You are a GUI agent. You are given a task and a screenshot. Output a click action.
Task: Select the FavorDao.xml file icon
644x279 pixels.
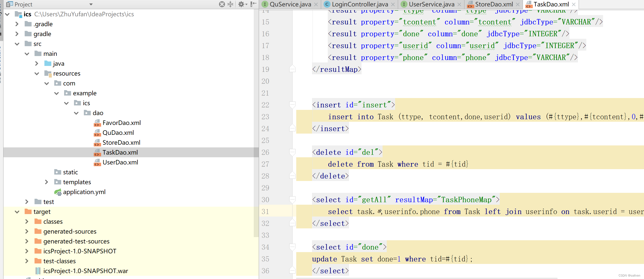pyautogui.click(x=97, y=123)
